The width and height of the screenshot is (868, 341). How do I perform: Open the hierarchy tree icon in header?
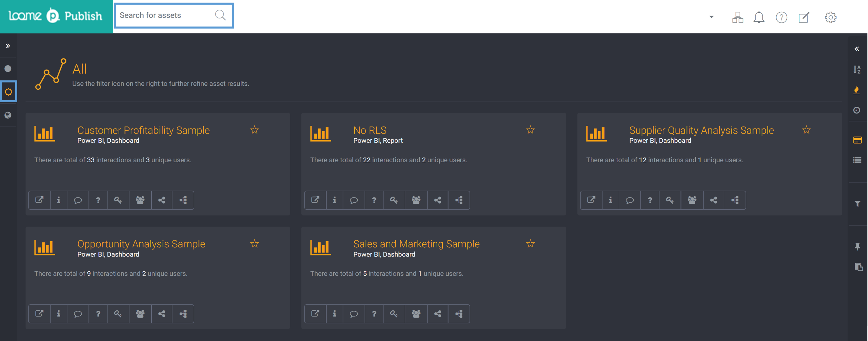[738, 17]
